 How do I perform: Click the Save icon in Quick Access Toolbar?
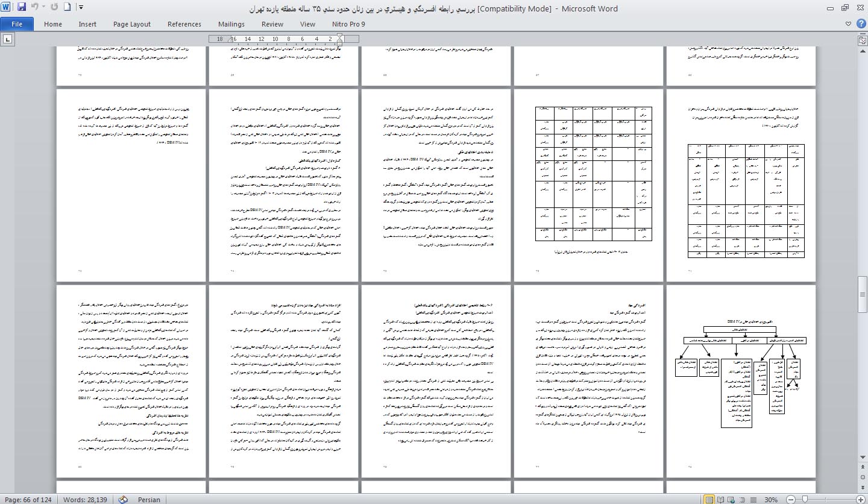tap(22, 8)
